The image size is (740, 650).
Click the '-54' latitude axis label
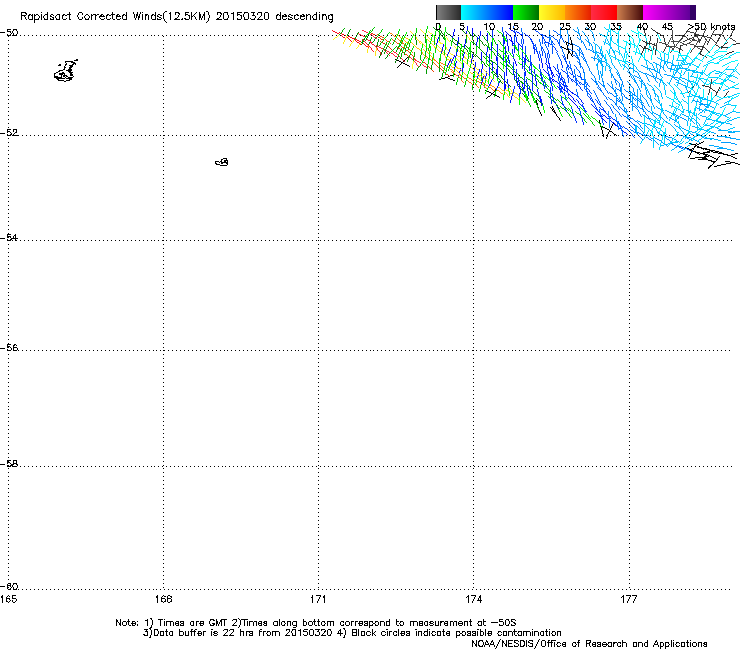[9, 237]
